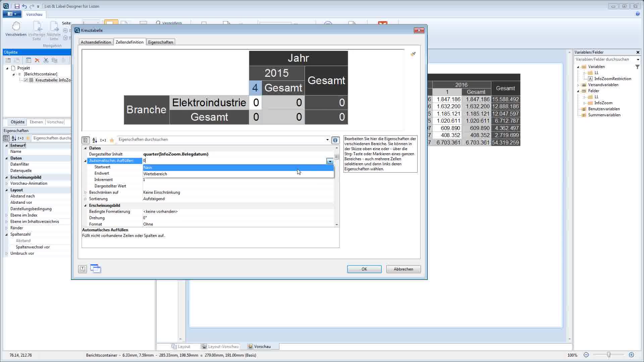The image size is (644, 362).
Task: Choose 'Wertebereich' from the dropdown list
Action: click(238, 174)
